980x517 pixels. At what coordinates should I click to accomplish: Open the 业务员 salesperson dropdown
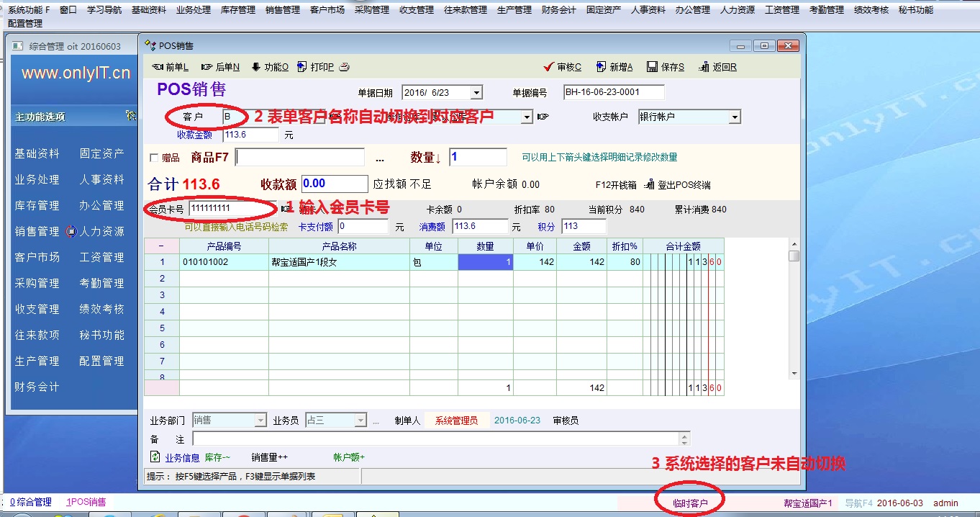point(360,421)
